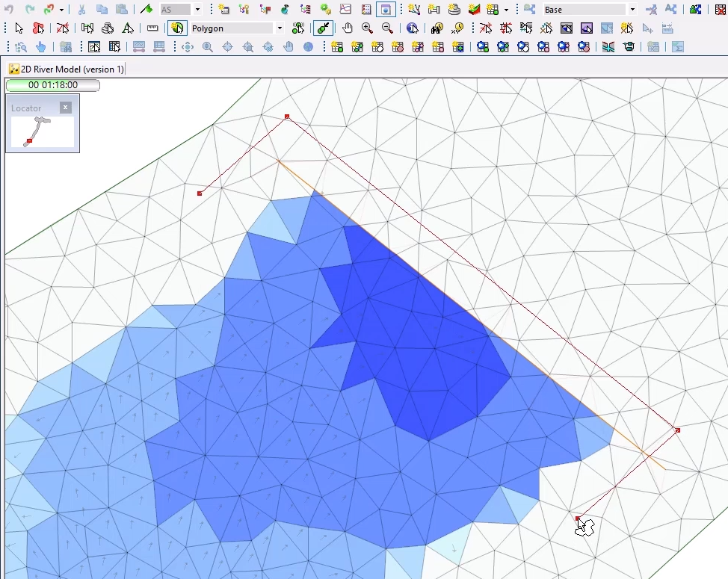The width and height of the screenshot is (728, 579).
Task: Toggle the New Object creation tool
Action: tap(177, 28)
